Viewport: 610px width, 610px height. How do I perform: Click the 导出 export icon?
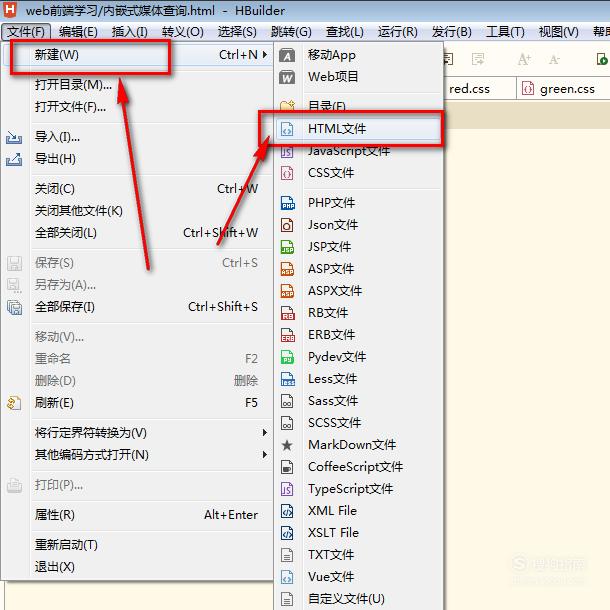tap(14, 159)
